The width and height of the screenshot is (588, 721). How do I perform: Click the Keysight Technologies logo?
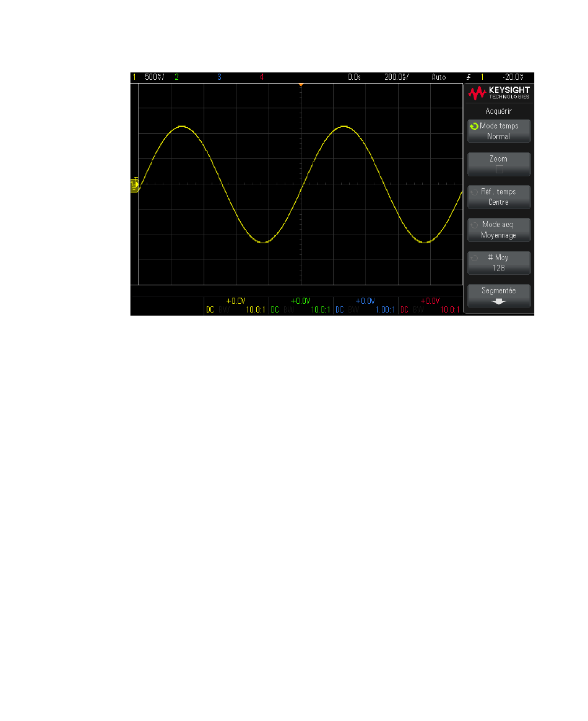(499, 93)
